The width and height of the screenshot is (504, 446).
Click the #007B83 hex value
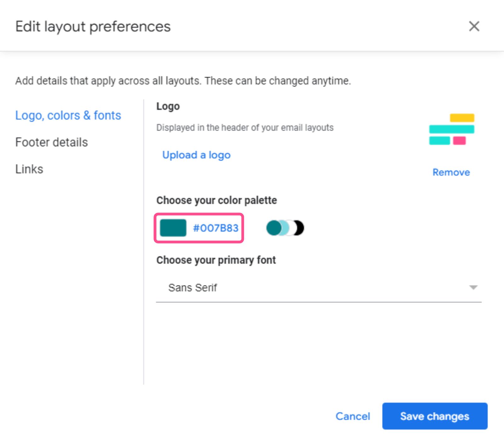[x=216, y=228]
